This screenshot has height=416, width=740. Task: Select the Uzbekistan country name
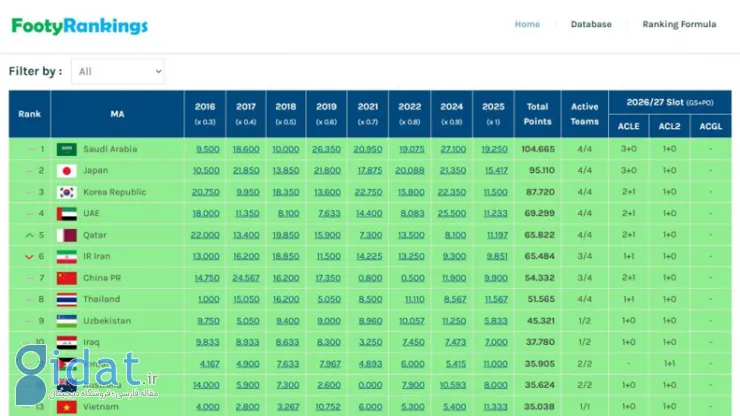(x=107, y=321)
